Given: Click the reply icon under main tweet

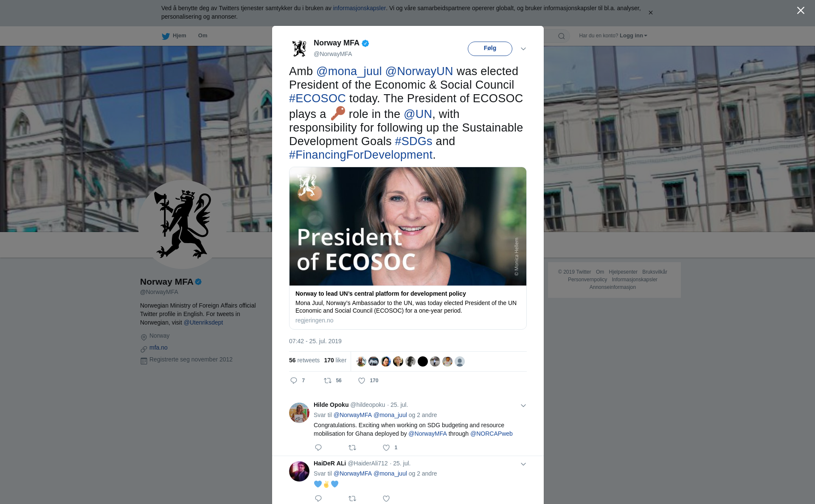Looking at the screenshot, I should coord(293,381).
